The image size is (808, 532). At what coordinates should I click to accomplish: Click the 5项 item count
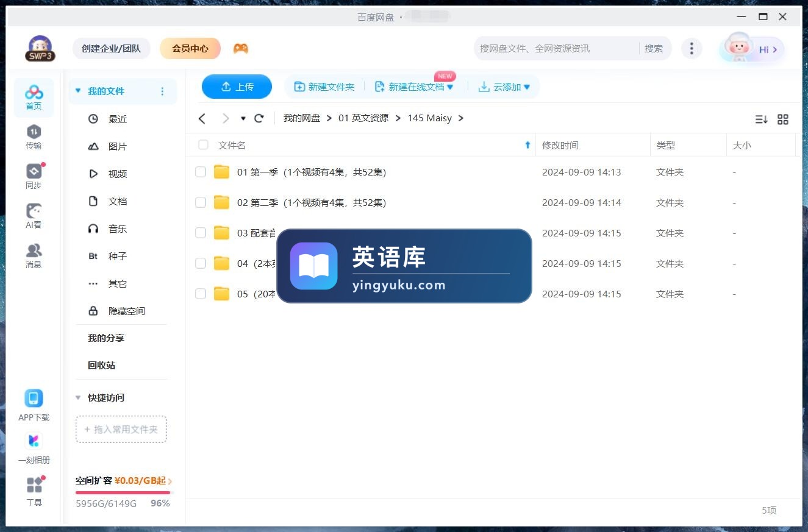pyautogui.click(x=769, y=510)
